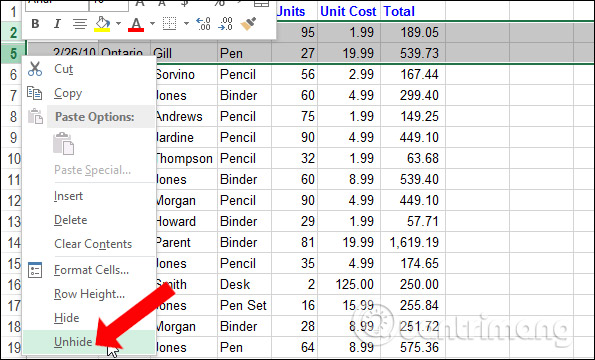Apply yellow fill color bucket
Image resolution: width=595 pixels, height=360 pixels.
[x=102, y=24]
